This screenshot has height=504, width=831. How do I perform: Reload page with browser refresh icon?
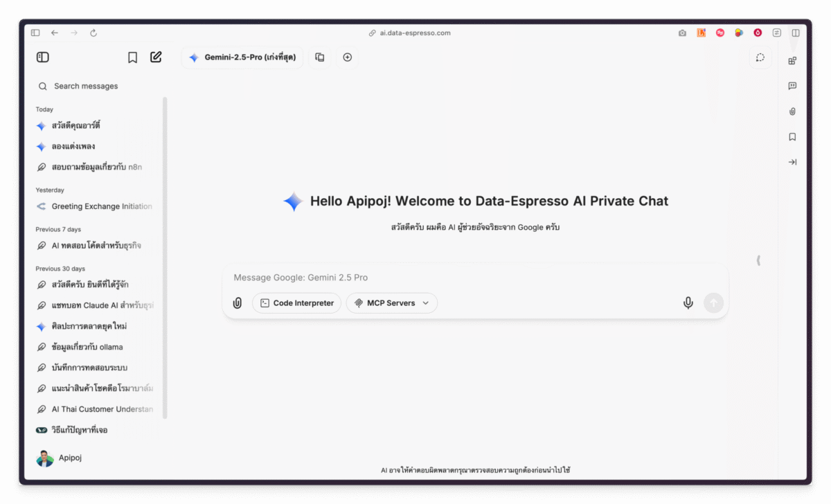click(x=93, y=33)
